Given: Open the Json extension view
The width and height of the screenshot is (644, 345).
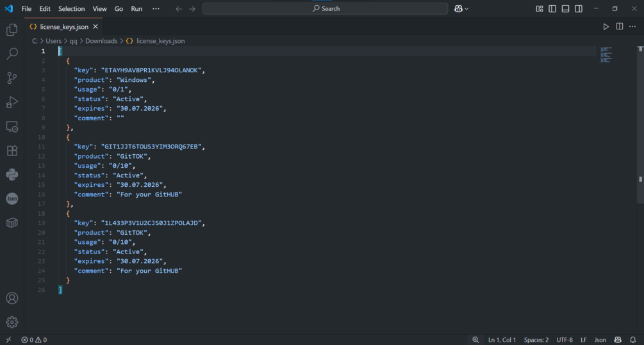Looking at the screenshot, I should (12, 199).
